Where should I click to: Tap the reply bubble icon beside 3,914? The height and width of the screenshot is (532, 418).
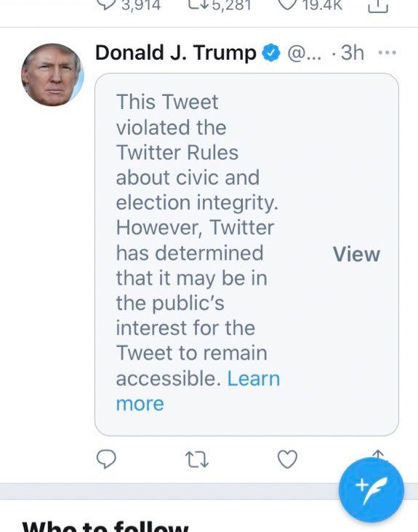tap(106, 4)
